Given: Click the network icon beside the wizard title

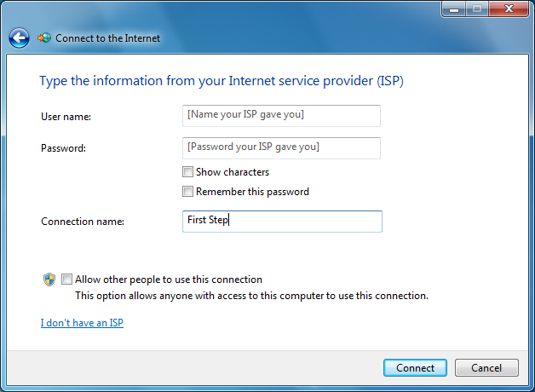Looking at the screenshot, I should pos(44,38).
